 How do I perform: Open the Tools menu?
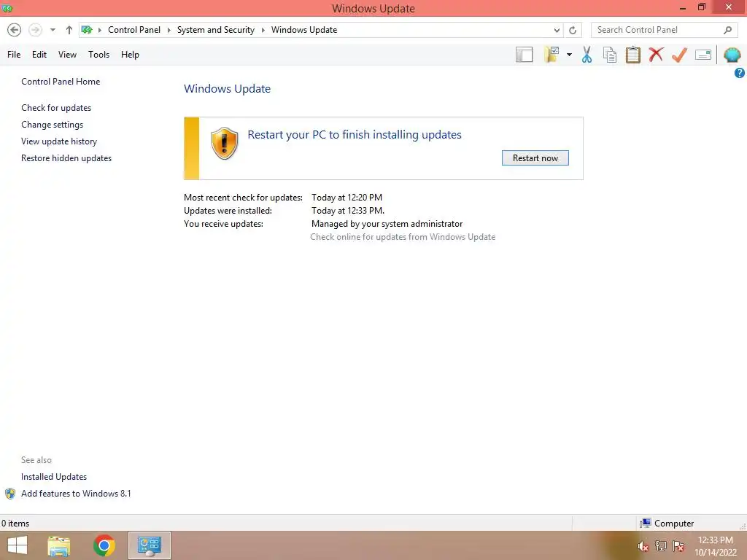click(98, 54)
